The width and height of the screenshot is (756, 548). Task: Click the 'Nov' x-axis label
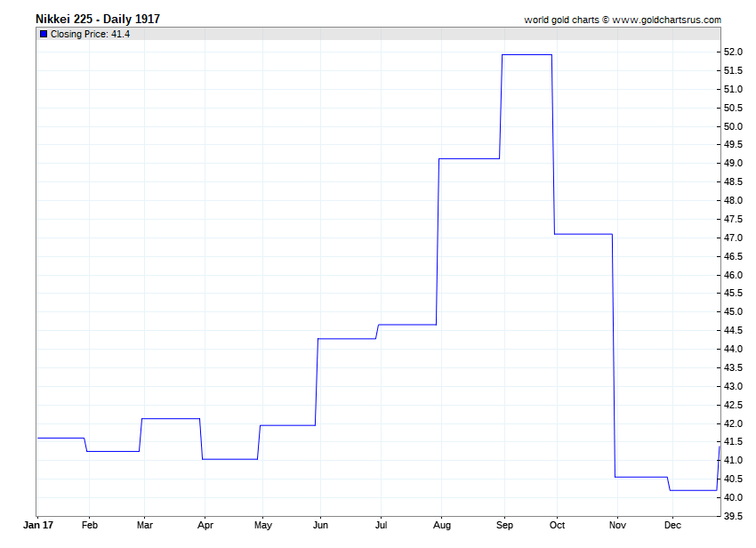[617, 525]
